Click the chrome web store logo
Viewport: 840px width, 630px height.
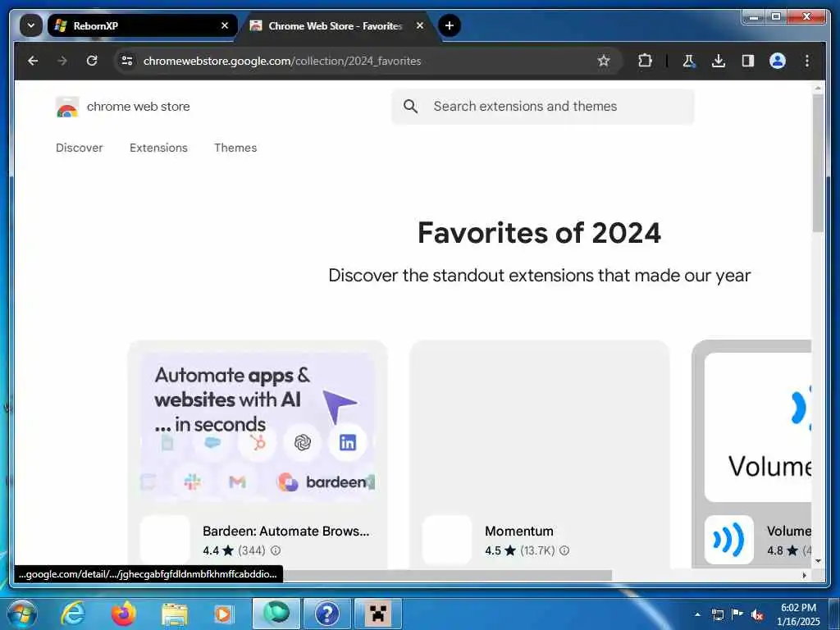coord(123,107)
